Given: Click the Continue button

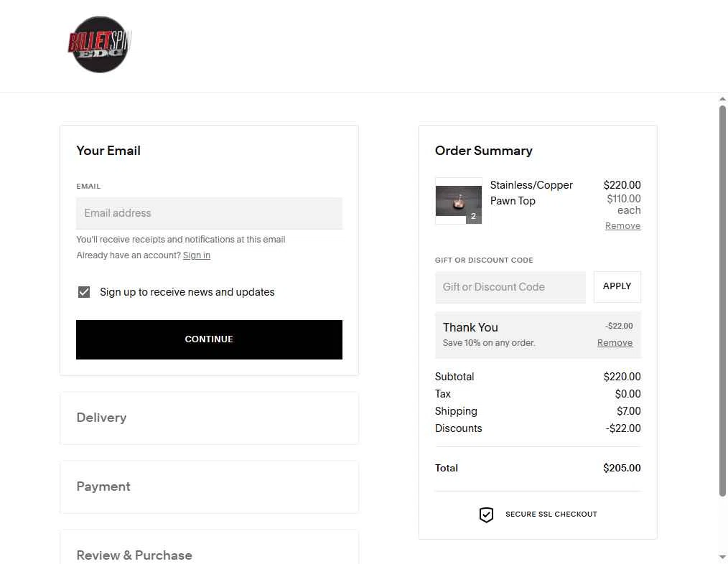Looking at the screenshot, I should click(209, 339).
